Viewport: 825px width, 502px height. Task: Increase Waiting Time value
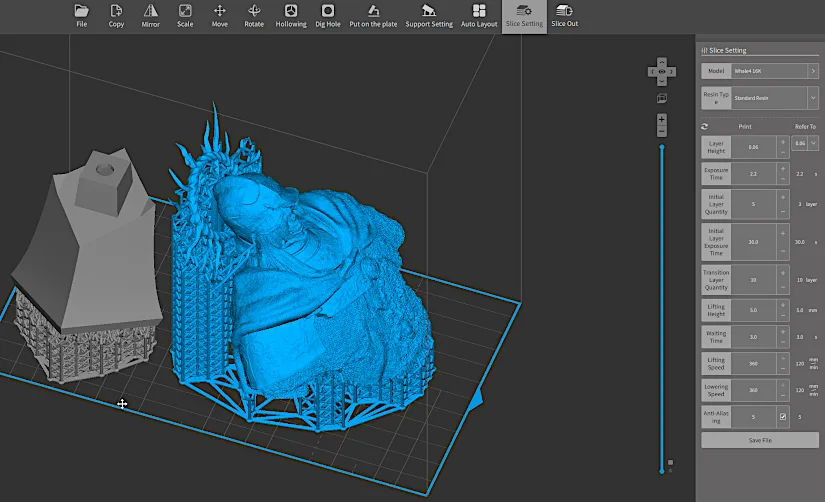coord(783,332)
